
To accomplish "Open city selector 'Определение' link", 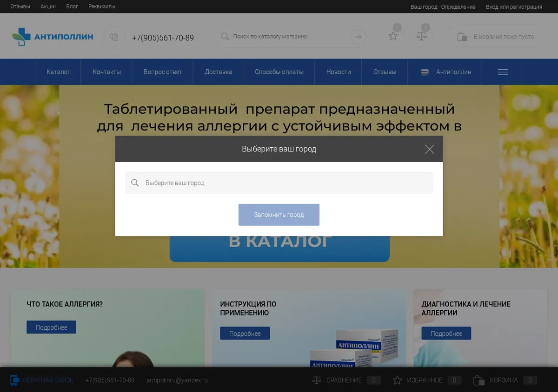I will [458, 7].
